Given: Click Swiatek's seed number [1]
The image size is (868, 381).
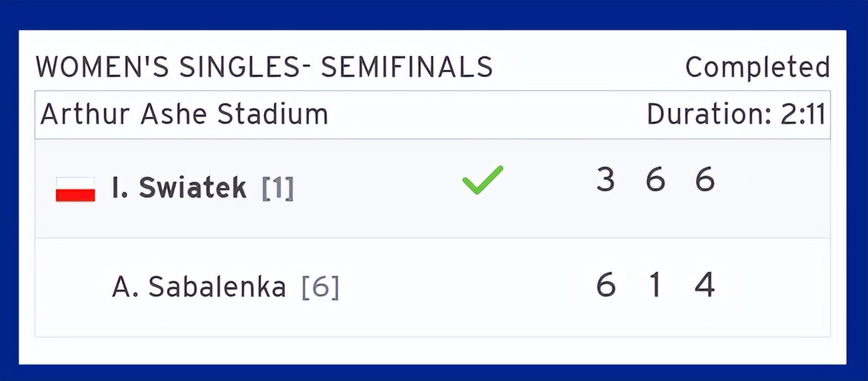Looking at the screenshot, I should 278,189.
